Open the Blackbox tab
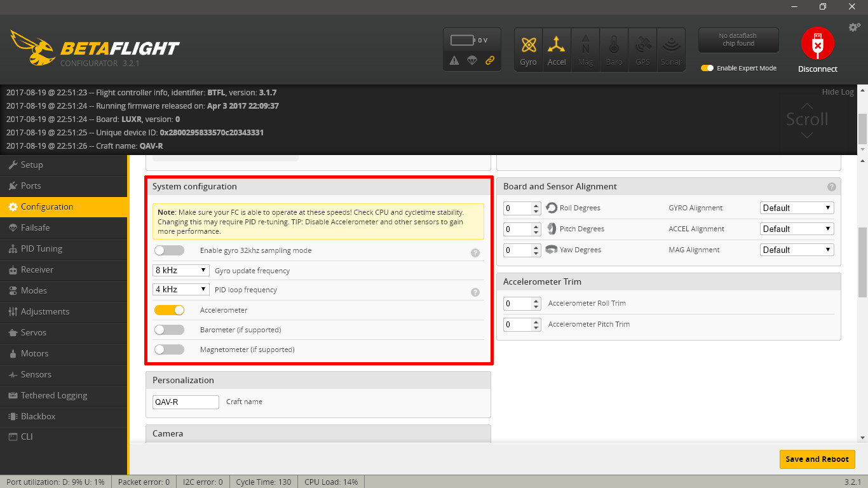The height and width of the screenshot is (488, 868). [x=64, y=416]
